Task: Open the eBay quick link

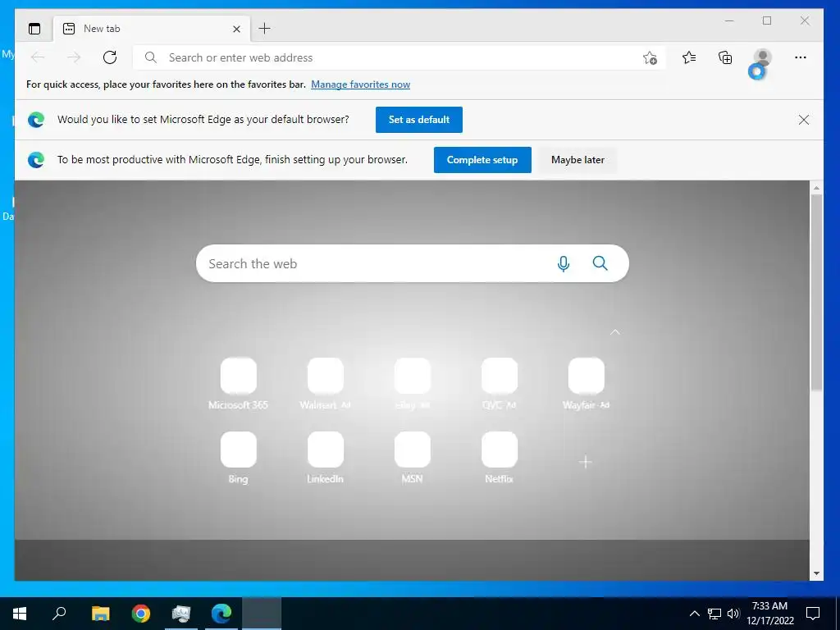Action: point(413,384)
